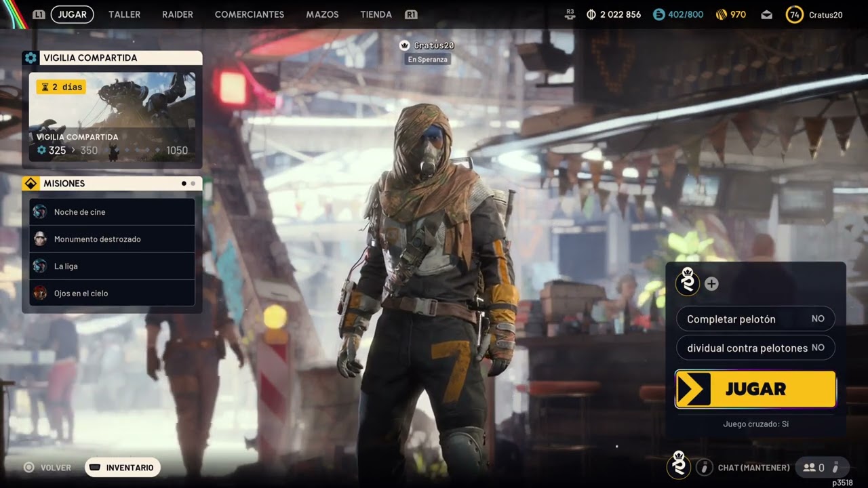Select the La liga mission row
The image size is (868, 488).
click(112, 266)
